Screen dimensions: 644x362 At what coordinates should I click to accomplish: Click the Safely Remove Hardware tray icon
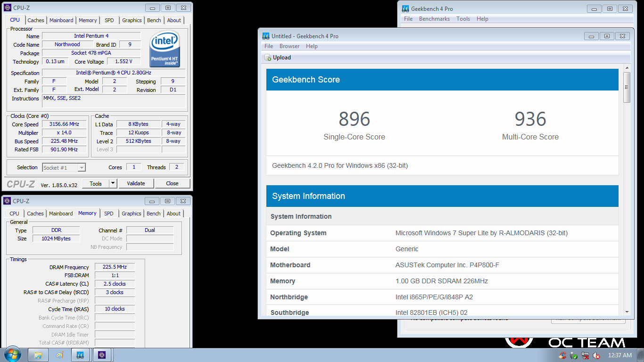click(574, 355)
